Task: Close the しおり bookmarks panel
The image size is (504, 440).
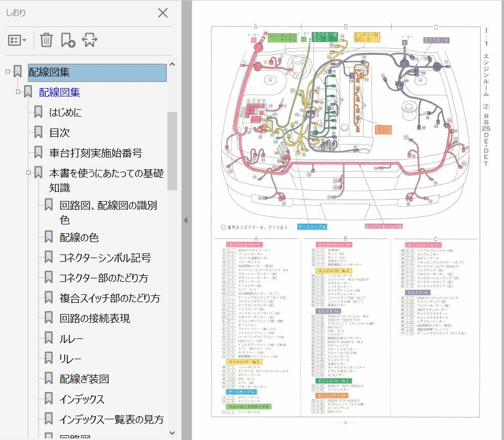Action: pos(163,13)
